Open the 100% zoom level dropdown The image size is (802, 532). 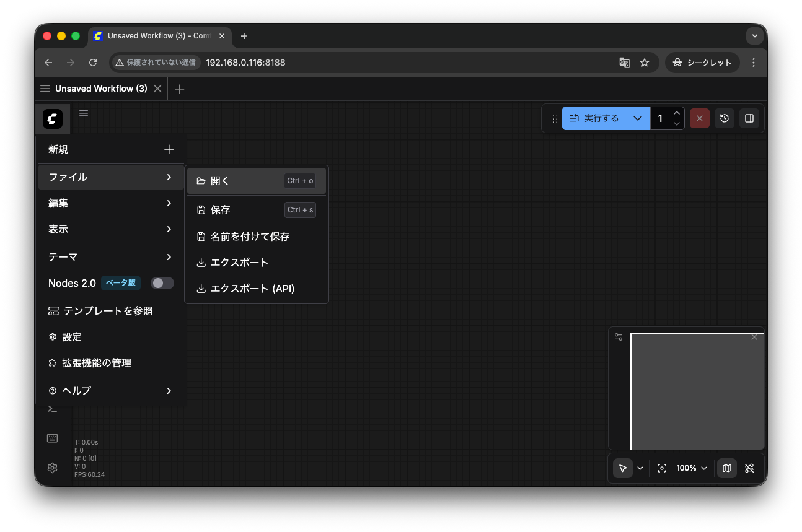692,468
